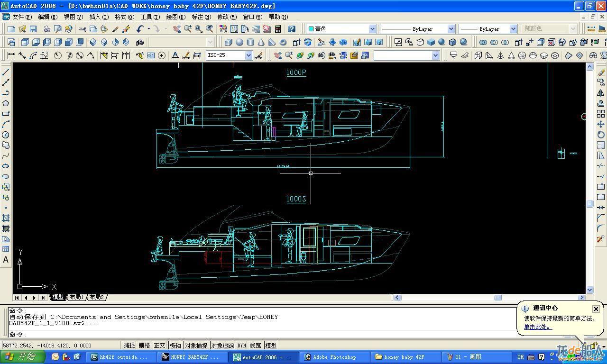Switch to the 布局2 layout tab
This screenshot has width=607, height=364.
tap(97, 297)
